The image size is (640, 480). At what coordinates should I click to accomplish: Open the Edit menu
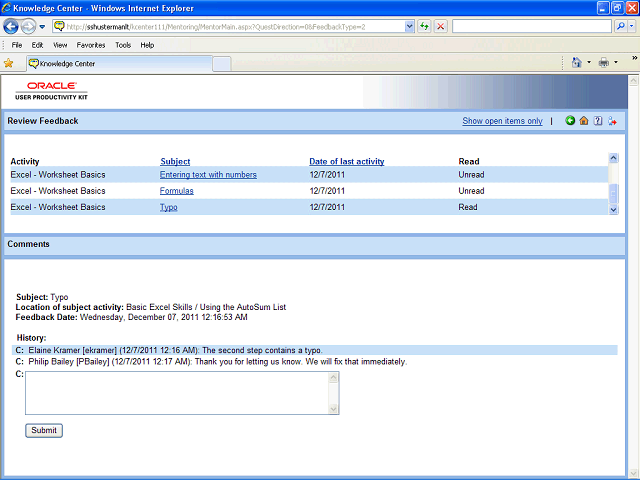point(37,45)
